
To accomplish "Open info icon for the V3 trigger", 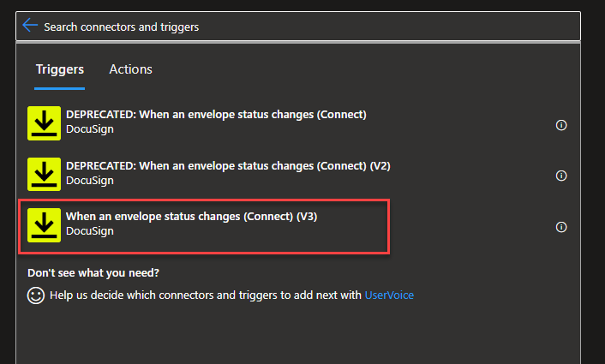I will (561, 227).
